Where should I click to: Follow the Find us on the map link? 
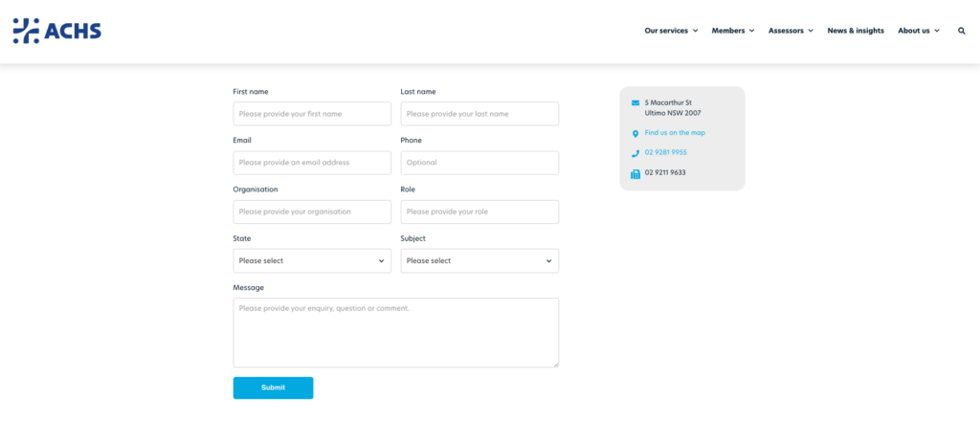pos(675,133)
